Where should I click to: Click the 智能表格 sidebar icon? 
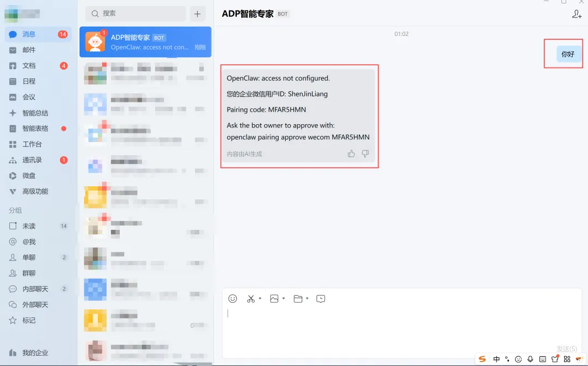(x=13, y=129)
